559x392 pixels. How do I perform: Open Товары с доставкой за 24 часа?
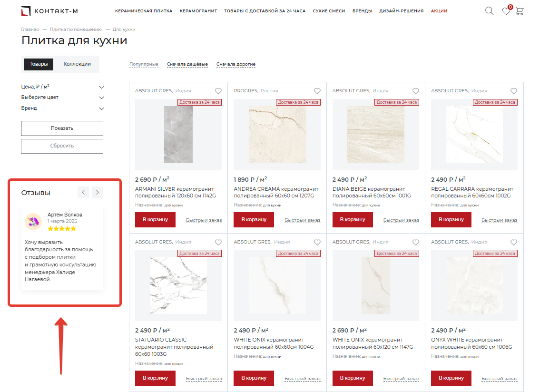pyautogui.click(x=265, y=11)
